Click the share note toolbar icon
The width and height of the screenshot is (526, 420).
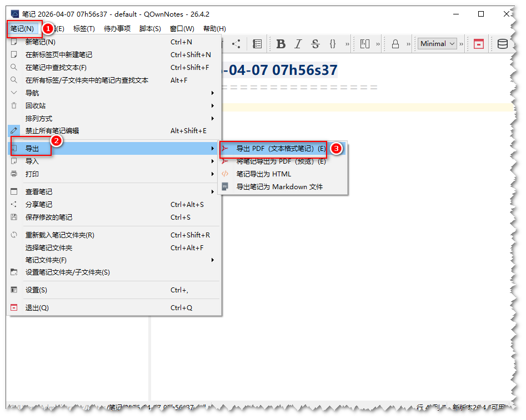click(x=236, y=44)
